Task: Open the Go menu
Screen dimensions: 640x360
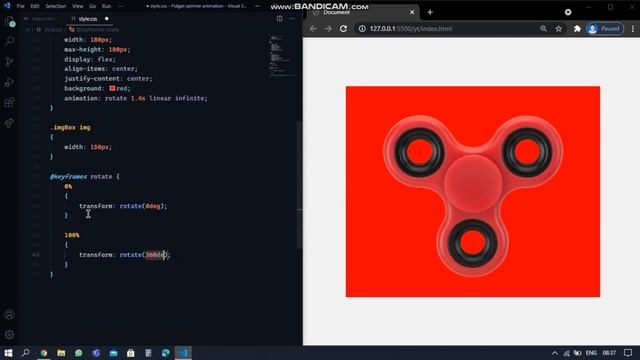Action: point(93,6)
